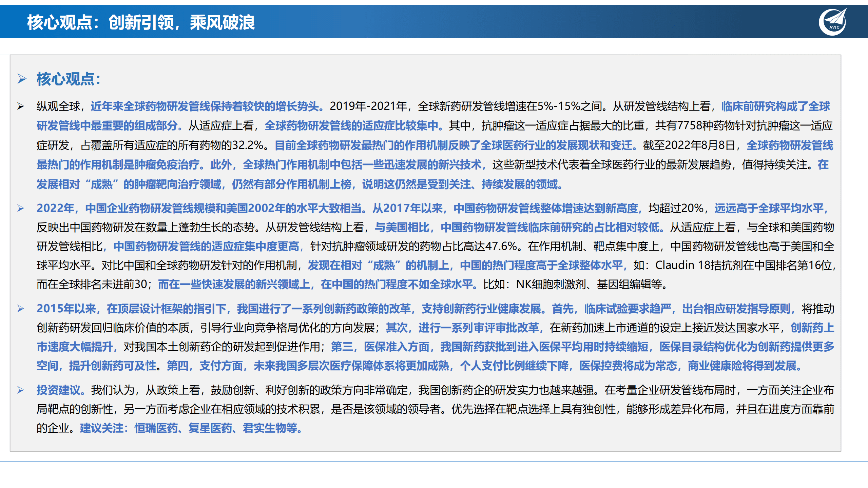This screenshot has height=488, width=868.
Task: Click the text 占覆盖所有适应症的所有药物的32.2%
Action: click(x=172, y=145)
